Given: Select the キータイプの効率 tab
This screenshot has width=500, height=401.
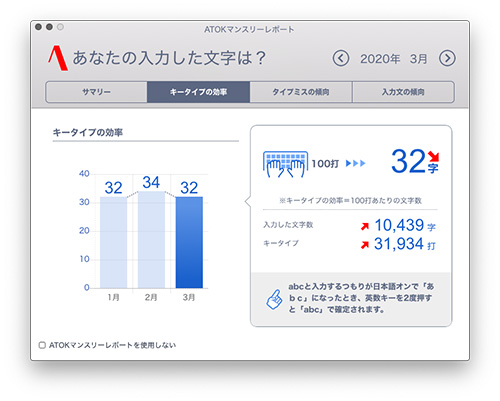Looking at the screenshot, I should (x=199, y=92).
